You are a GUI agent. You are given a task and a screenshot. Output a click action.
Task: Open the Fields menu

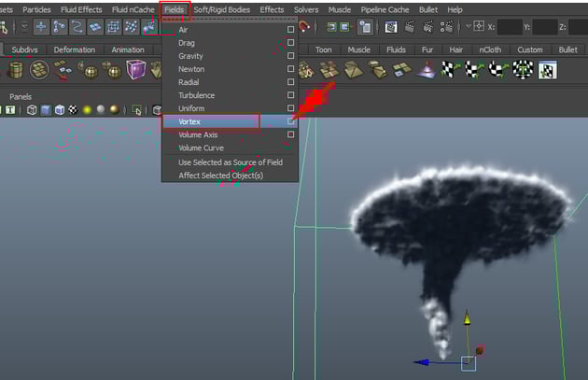(175, 9)
